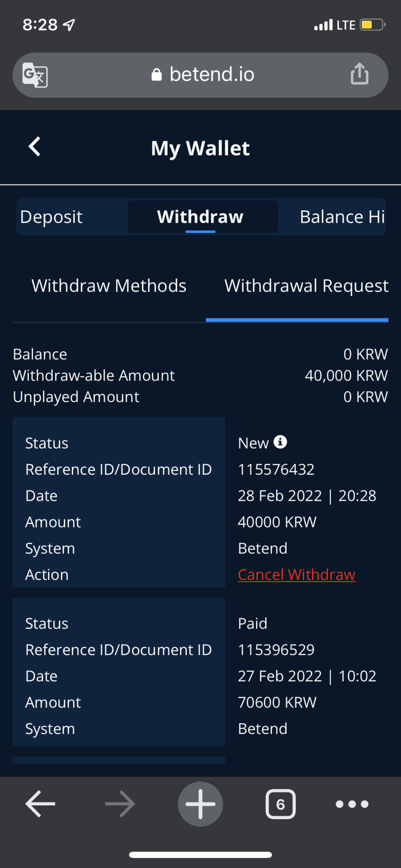Tap the date 28 Feb 2022 | 20:28
This screenshot has width=401, height=868.
[x=307, y=495]
